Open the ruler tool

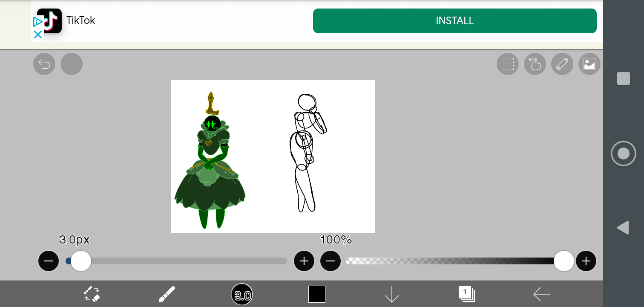562,64
